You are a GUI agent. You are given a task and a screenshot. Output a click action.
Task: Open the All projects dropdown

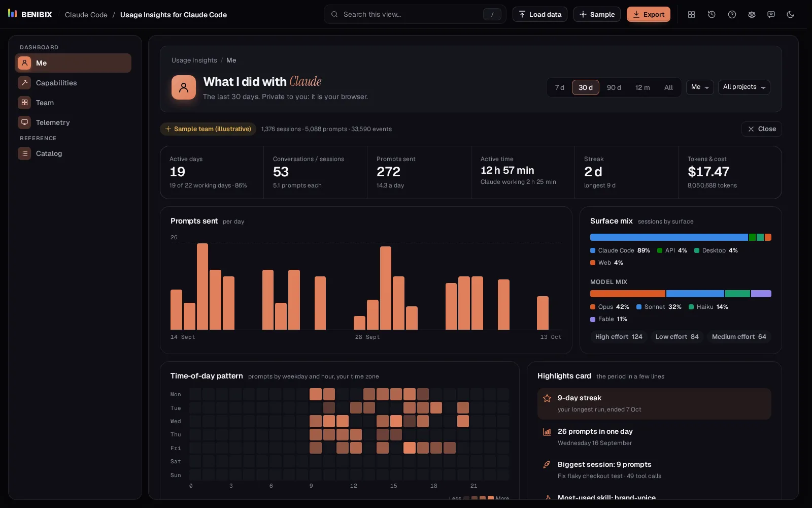pos(744,87)
